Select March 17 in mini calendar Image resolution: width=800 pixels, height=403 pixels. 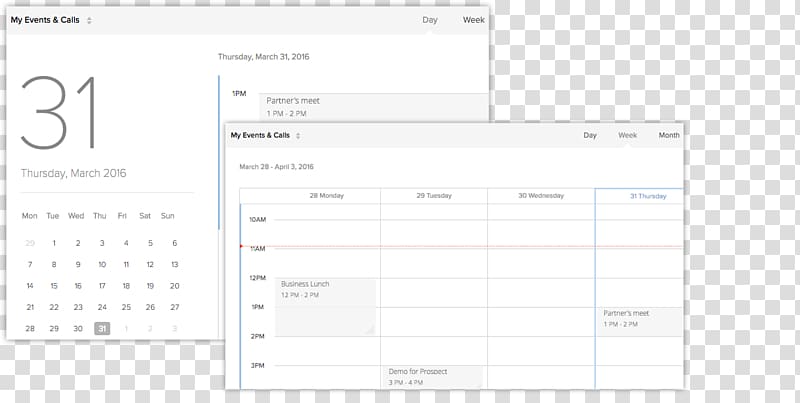pyautogui.click(x=102, y=286)
